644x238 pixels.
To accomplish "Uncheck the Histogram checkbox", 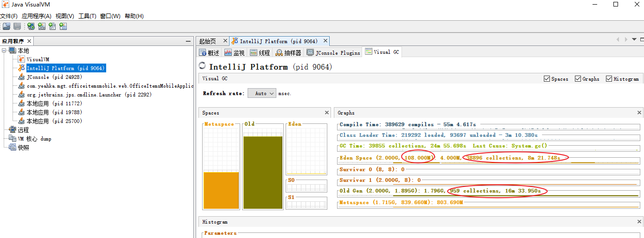I will (x=609, y=79).
